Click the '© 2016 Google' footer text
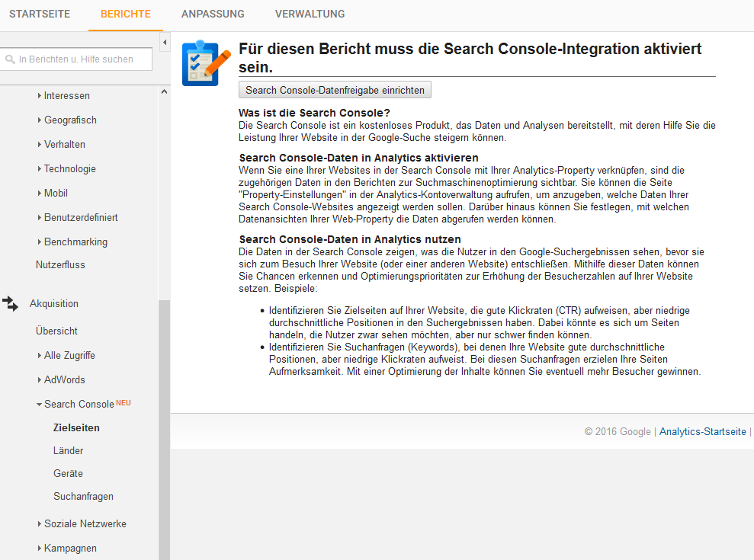The image size is (754, 560). click(x=618, y=432)
